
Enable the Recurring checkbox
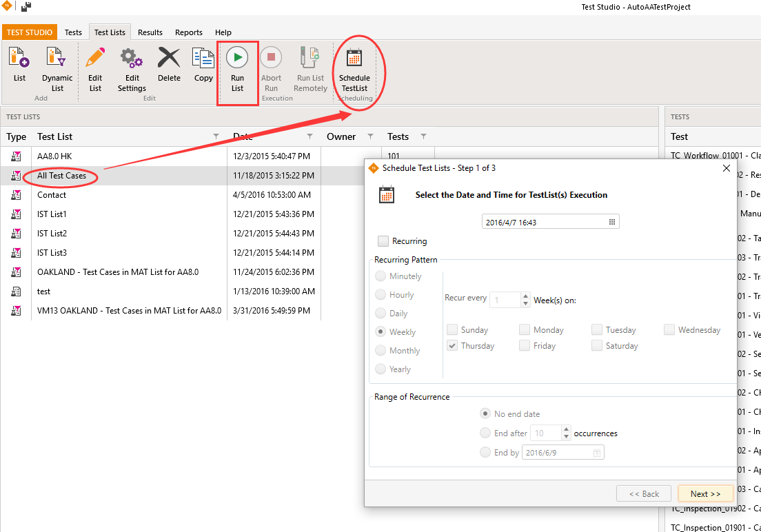coord(383,241)
